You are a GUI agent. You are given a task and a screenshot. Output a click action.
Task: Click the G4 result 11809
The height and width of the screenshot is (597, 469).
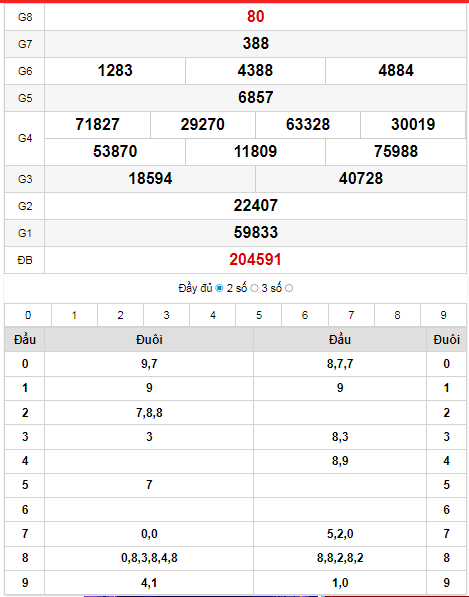pyautogui.click(x=255, y=152)
